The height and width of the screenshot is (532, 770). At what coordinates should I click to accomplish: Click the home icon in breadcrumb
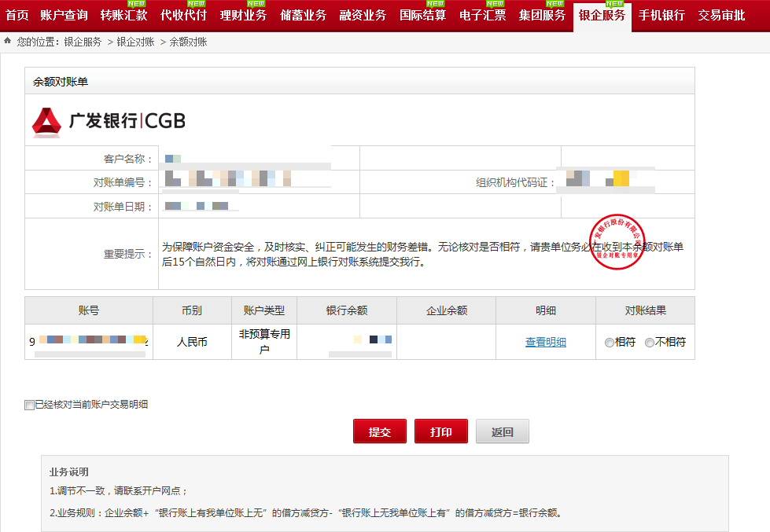pos(7,41)
